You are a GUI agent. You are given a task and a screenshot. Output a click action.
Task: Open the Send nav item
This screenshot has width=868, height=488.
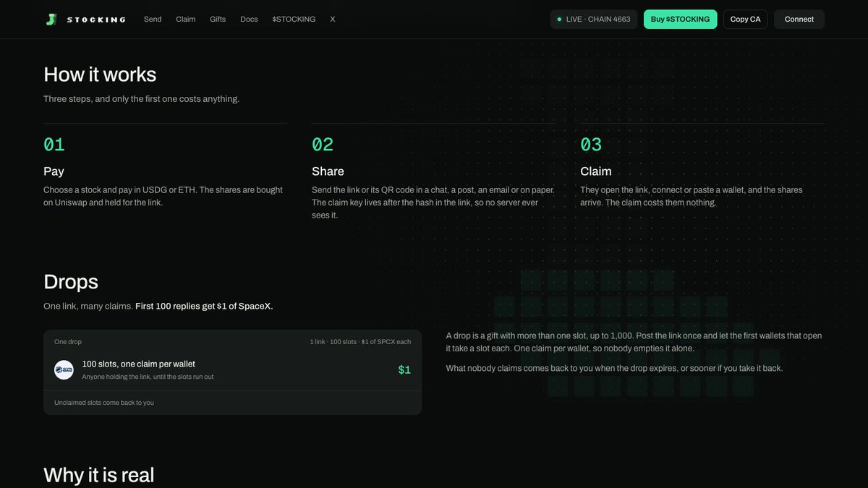pos(153,20)
